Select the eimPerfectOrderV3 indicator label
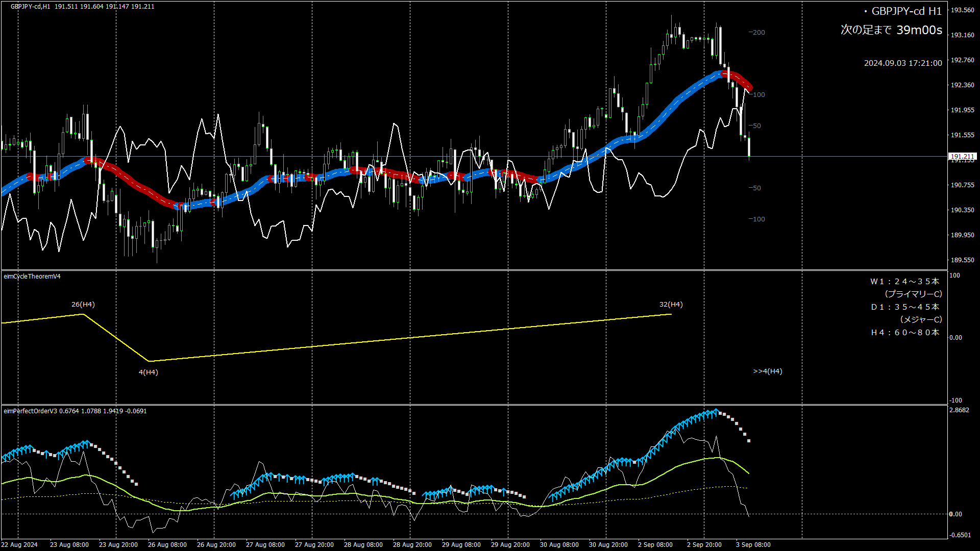The height and width of the screenshot is (551, 980). 31,411
